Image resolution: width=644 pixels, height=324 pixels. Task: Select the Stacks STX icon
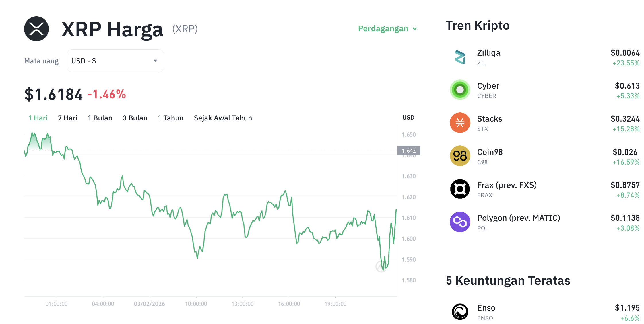(460, 123)
